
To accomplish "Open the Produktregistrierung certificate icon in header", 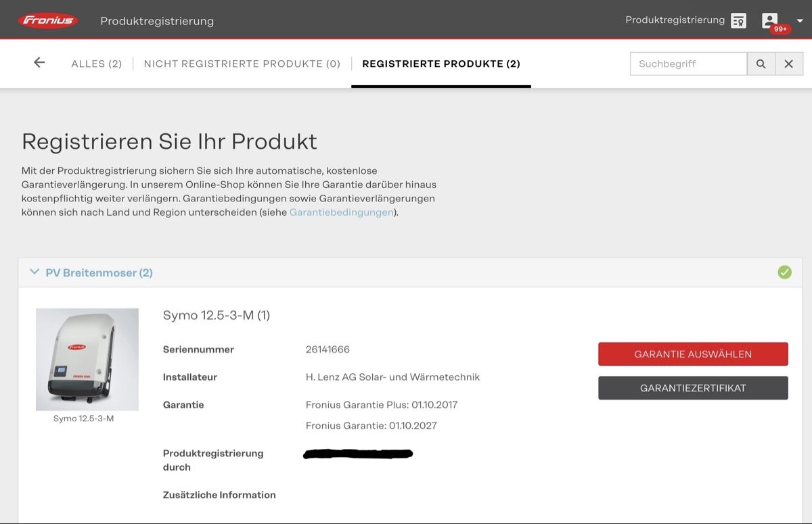I will tap(738, 21).
